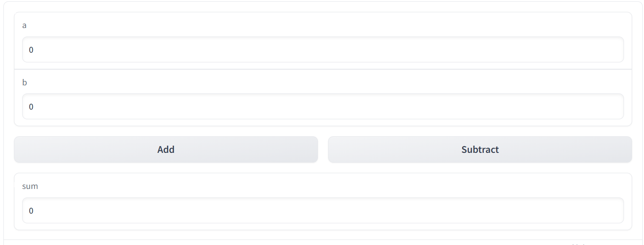
Task: Click the field directly below the Add button
Action: pyautogui.click(x=323, y=211)
